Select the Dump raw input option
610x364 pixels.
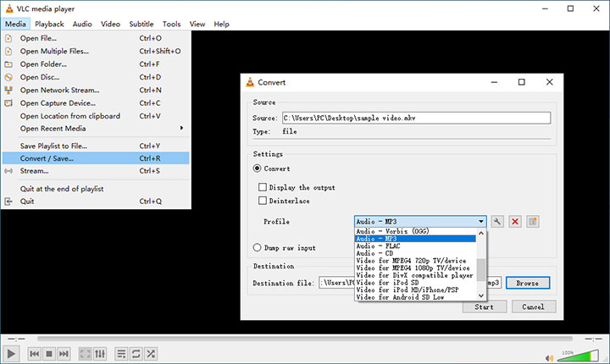coord(257,247)
